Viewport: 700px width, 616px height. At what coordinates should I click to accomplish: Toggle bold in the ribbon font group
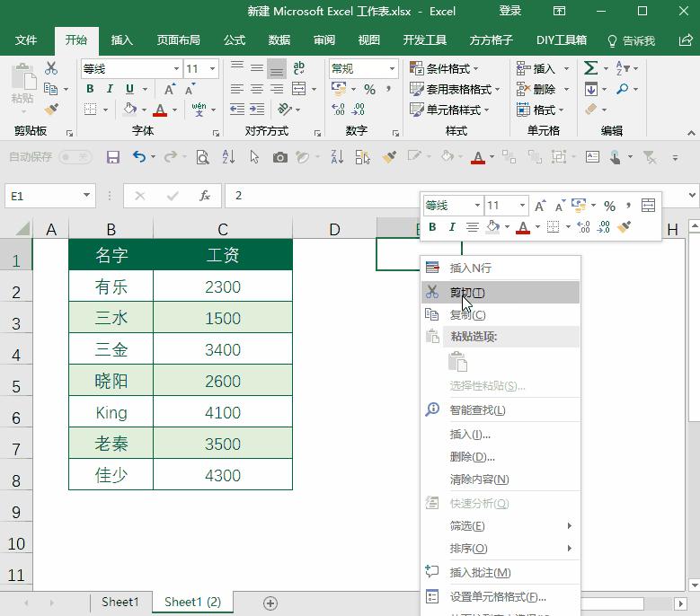coord(90,89)
